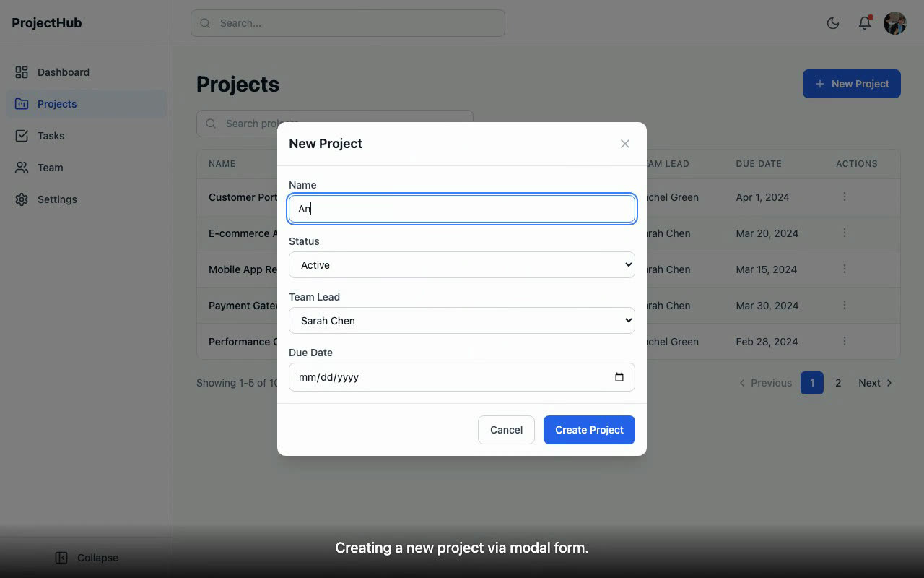924x578 pixels.
Task: Go to Dashboard in sidebar
Action: (87, 72)
